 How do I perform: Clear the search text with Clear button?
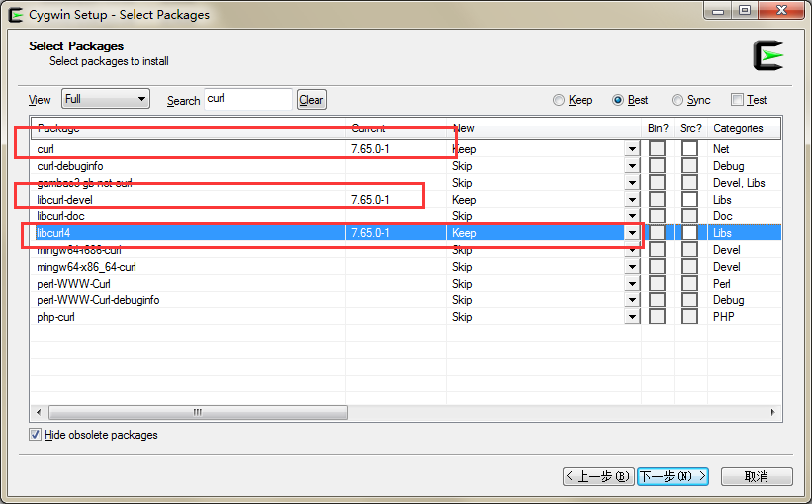coord(312,100)
